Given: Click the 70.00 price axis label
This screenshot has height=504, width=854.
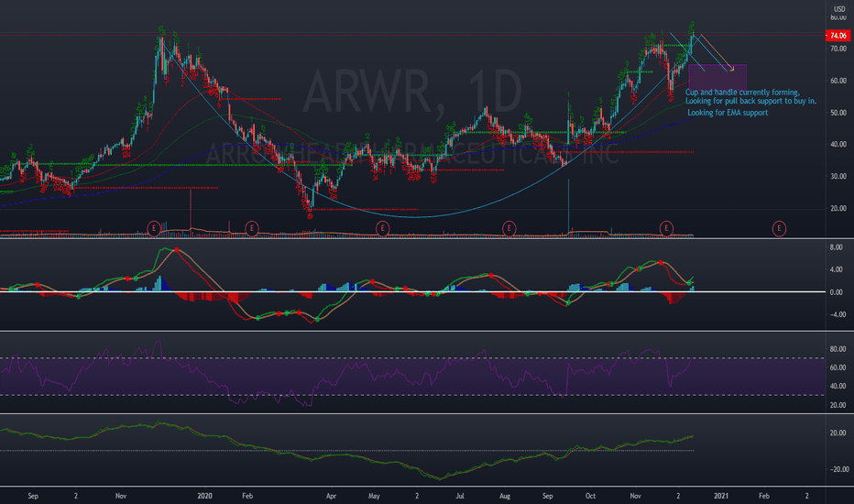Looking at the screenshot, I should pos(838,49).
